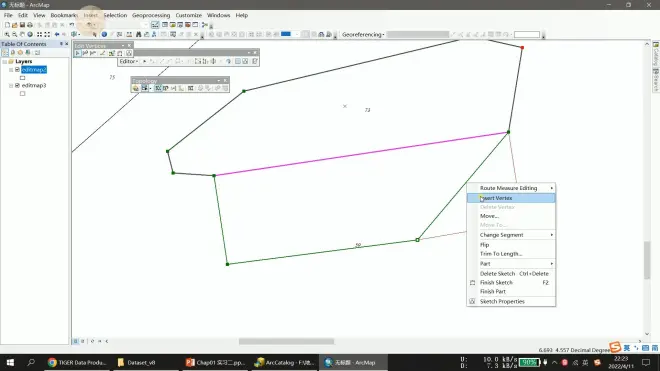Click the Save map icon
The width and height of the screenshot is (660, 371).
tap(22, 25)
